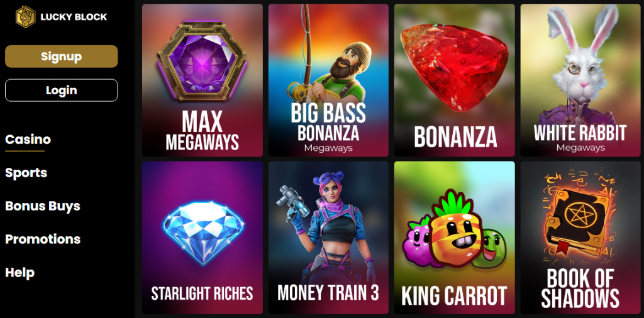Open the White Rabbit Megaways tile
Image resolution: width=644 pixels, height=318 pixels.
pos(580,80)
